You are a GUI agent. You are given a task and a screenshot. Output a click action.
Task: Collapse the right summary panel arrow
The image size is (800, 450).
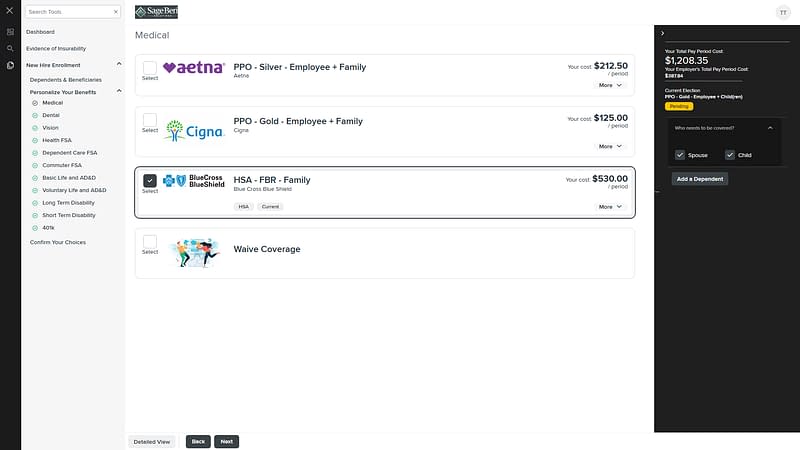(x=663, y=33)
